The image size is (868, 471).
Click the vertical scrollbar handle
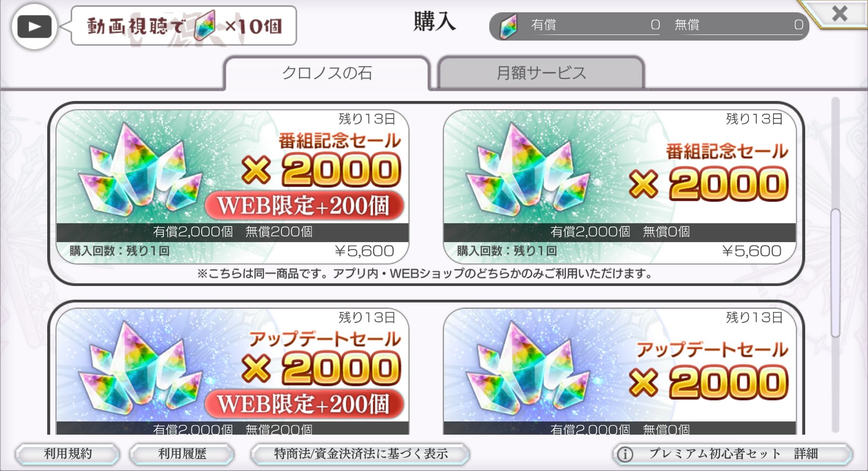point(835,273)
